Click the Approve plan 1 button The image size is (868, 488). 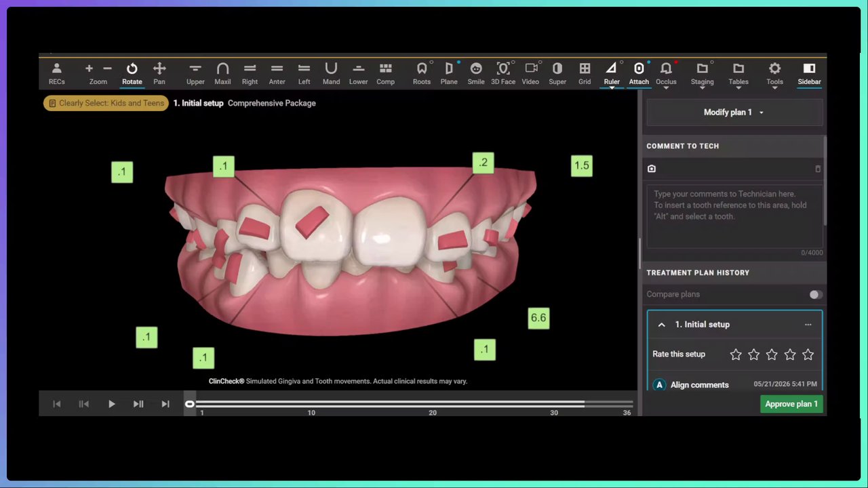tap(791, 404)
